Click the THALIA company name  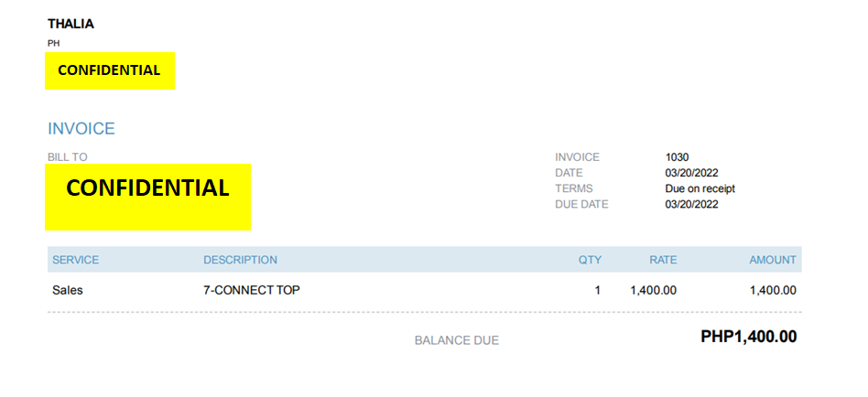pos(71,24)
